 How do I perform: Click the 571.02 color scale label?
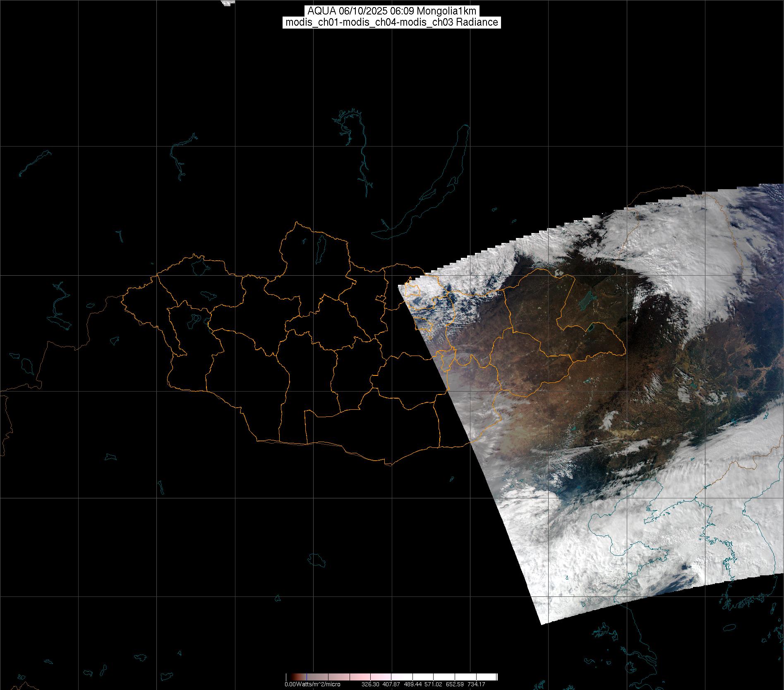[434, 684]
